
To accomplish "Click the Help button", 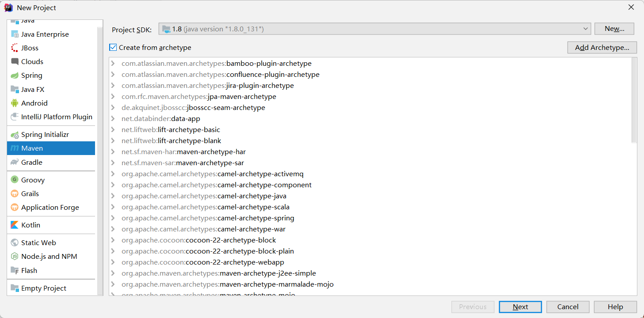I will point(615,307).
